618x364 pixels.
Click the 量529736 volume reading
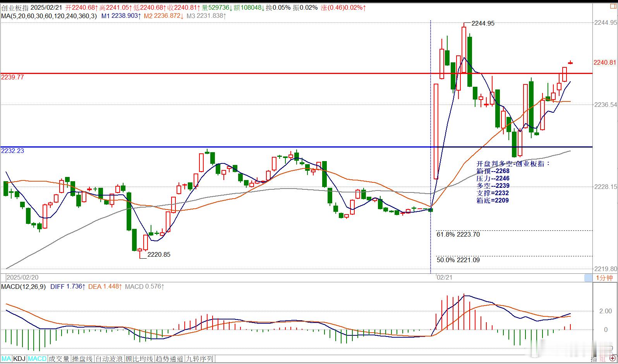coord(216,8)
